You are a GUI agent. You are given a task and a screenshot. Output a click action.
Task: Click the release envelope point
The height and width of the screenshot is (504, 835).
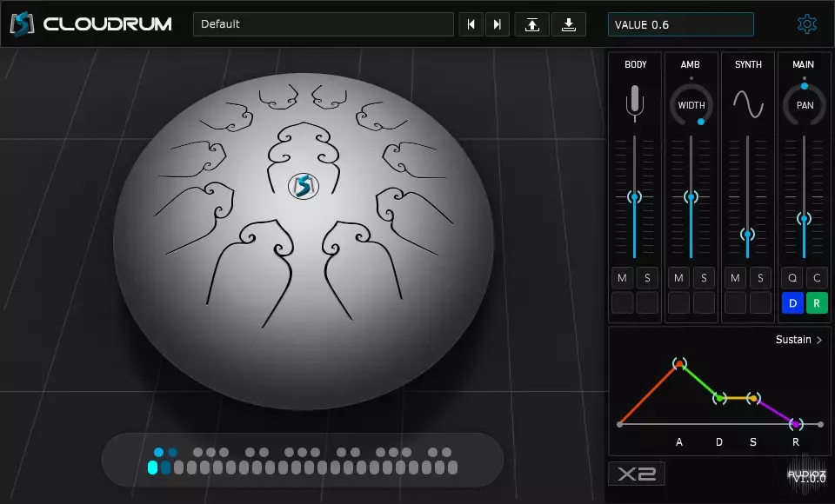click(796, 424)
